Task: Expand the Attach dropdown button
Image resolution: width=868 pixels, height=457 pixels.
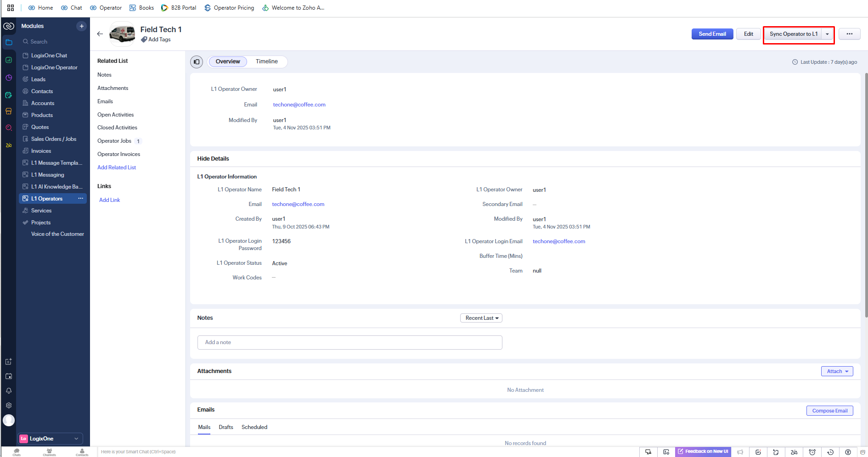Action: (x=837, y=371)
